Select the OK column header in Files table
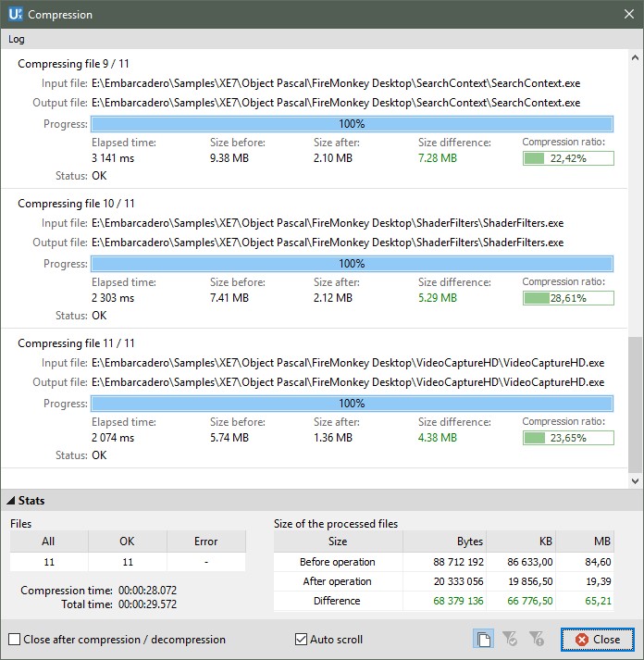This screenshot has height=660, width=644. [x=128, y=542]
